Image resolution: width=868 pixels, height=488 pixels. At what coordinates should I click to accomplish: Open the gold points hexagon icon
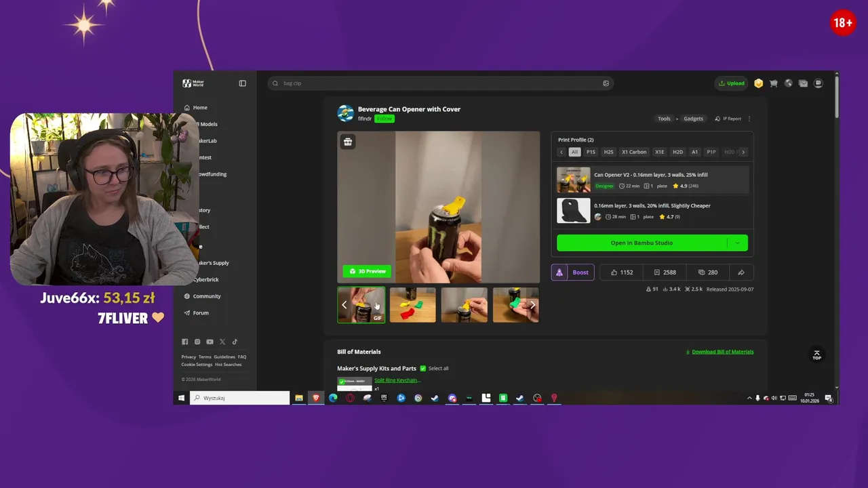tap(758, 83)
